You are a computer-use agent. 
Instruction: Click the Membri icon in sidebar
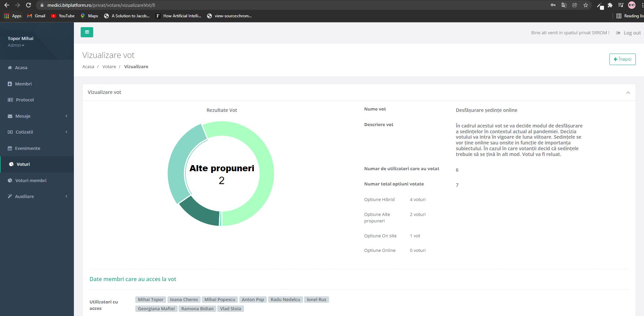click(x=10, y=84)
